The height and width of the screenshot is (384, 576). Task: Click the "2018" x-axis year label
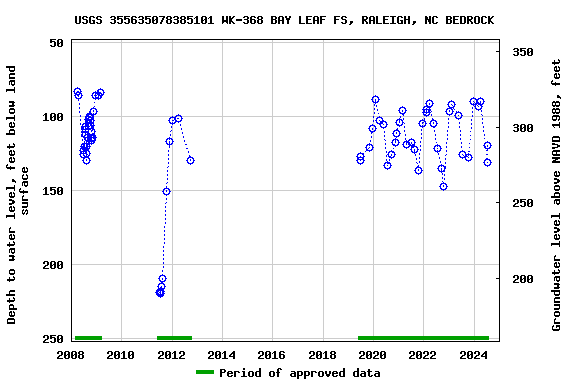(x=323, y=355)
